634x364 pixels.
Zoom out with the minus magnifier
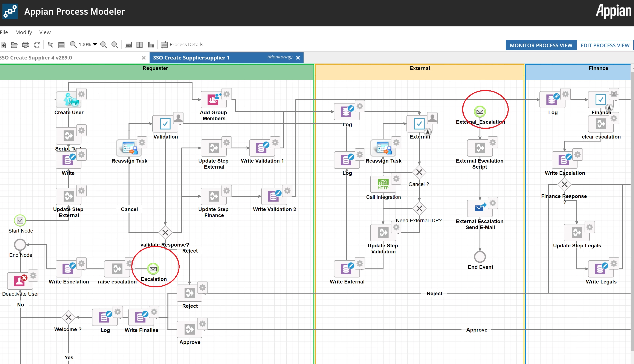coord(104,45)
